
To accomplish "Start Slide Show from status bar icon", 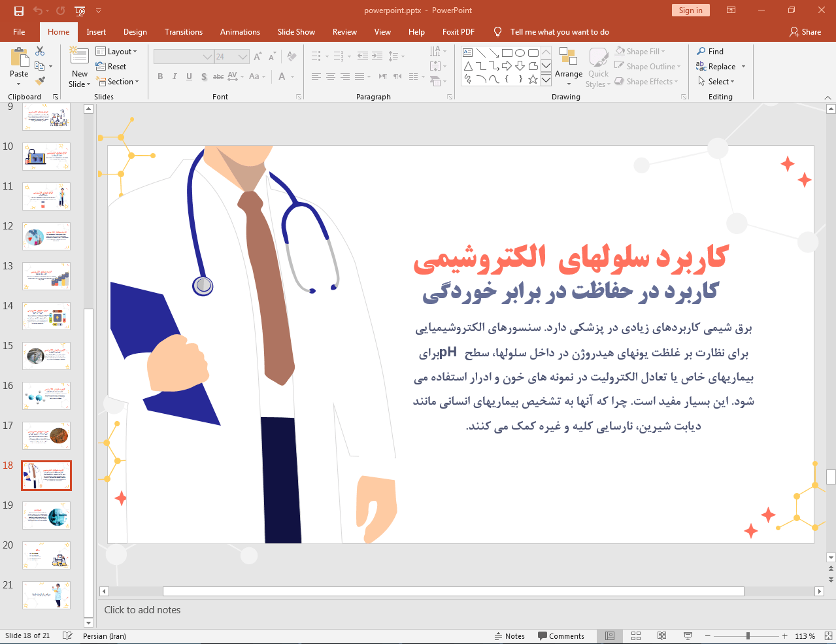I will (688, 636).
